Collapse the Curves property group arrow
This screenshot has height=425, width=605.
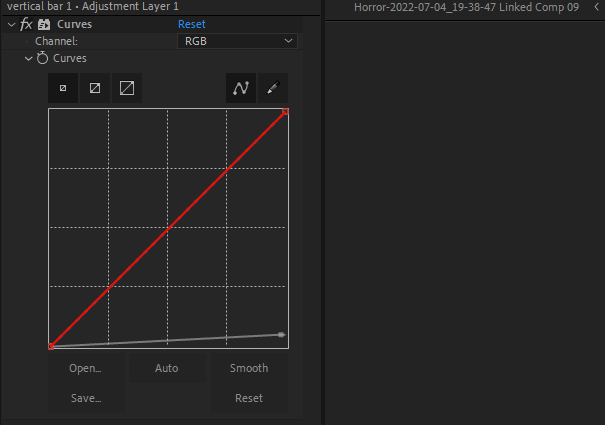point(28,59)
